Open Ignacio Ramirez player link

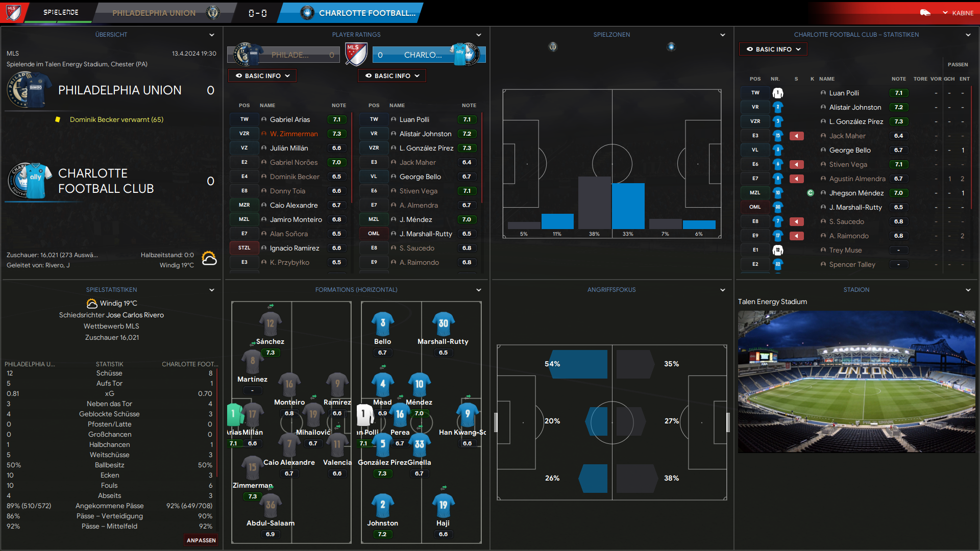point(295,248)
